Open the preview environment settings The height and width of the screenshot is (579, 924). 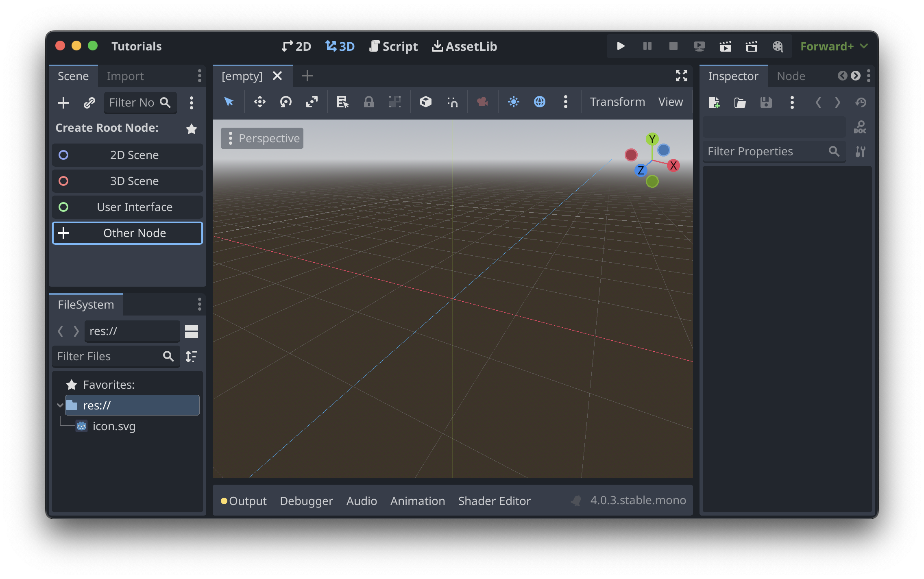point(539,102)
